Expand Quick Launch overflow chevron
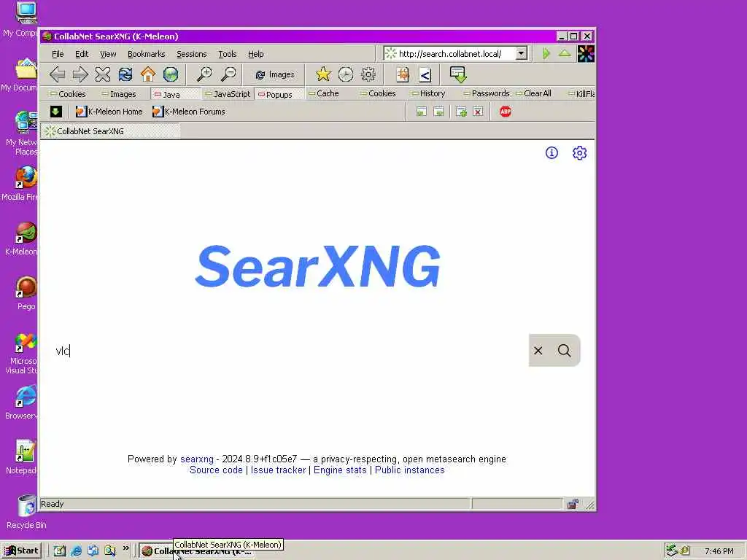The height and width of the screenshot is (560, 747). click(x=125, y=548)
